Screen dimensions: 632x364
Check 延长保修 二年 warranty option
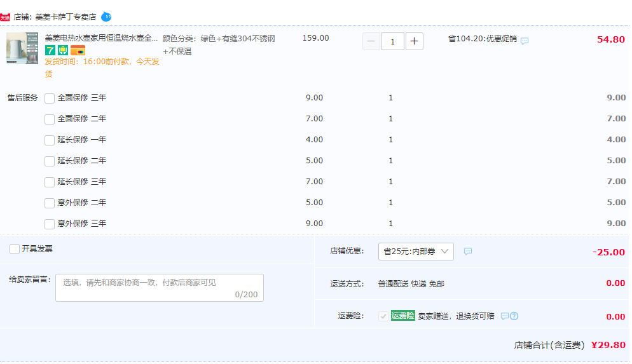pos(50,161)
